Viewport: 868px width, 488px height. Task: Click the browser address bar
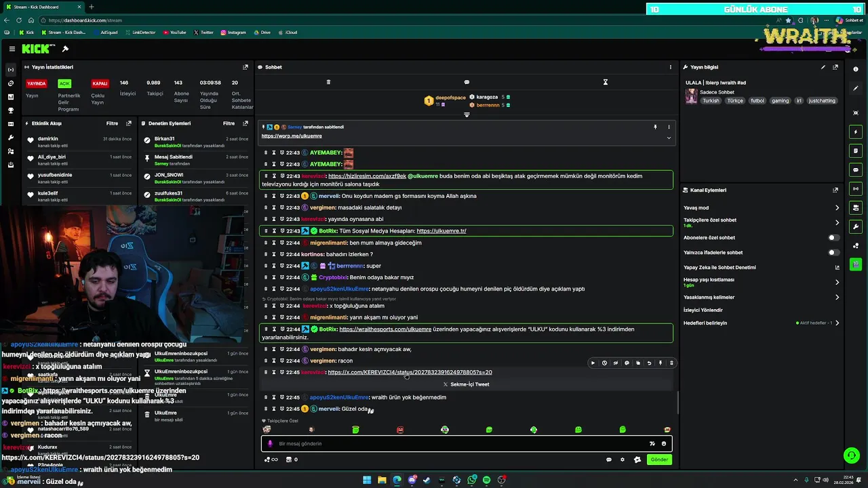pos(407,20)
